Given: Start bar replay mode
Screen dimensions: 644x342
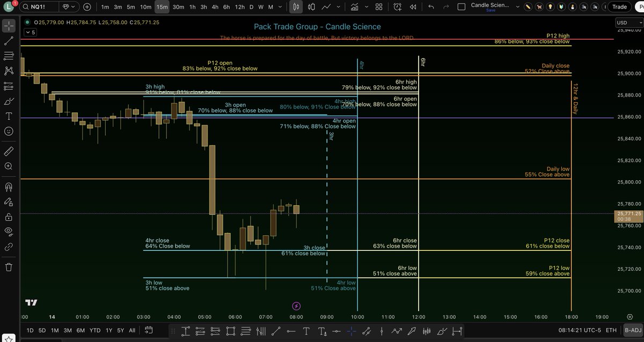Looking at the screenshot, I should [x=413, y=7].
